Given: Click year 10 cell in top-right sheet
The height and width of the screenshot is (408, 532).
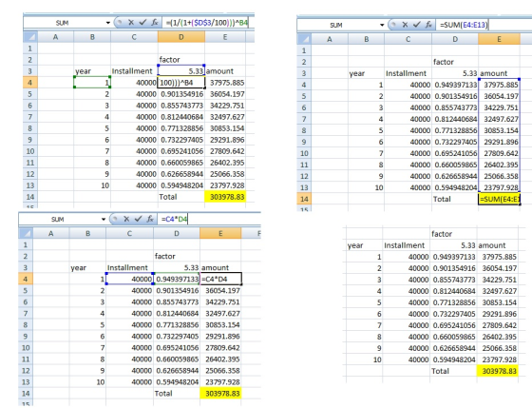Looking at the screenshot, I should [x=366, y=187].
